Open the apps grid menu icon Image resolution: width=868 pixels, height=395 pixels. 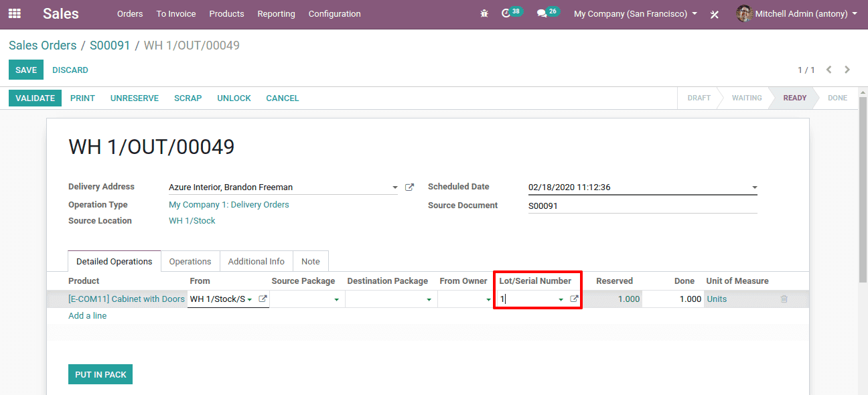[x=14, y=13]
